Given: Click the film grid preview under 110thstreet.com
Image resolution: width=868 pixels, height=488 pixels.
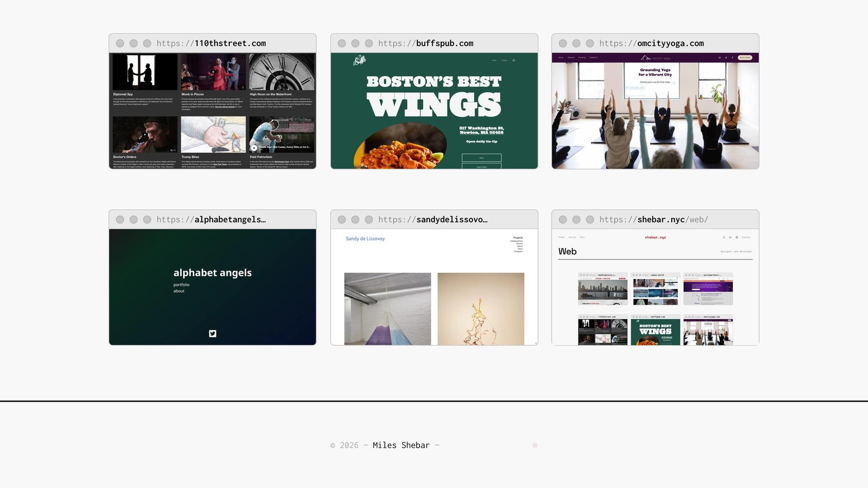Looking at the screenshot, I should 212,111.
